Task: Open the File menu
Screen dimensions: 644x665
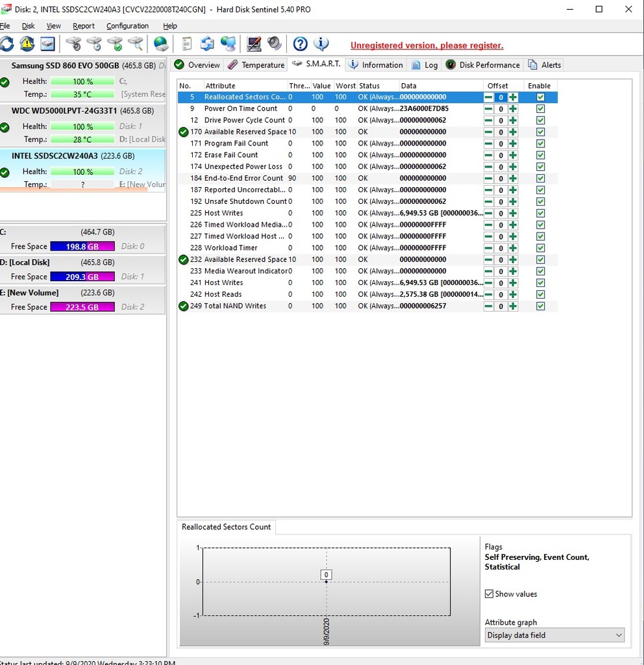Action: (x=5, y=26)
